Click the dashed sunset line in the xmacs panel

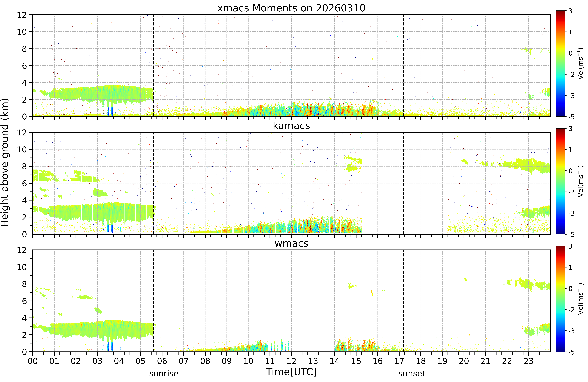[403, 65]
